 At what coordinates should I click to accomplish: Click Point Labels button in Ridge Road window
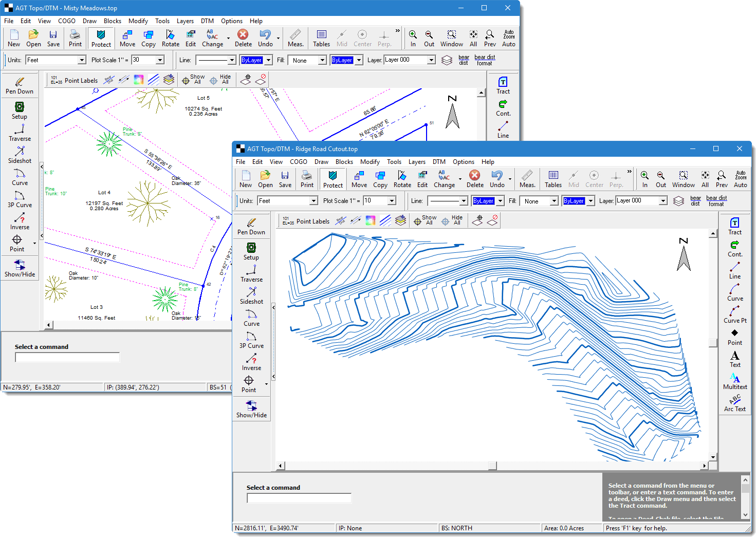(x=306, y=221)
